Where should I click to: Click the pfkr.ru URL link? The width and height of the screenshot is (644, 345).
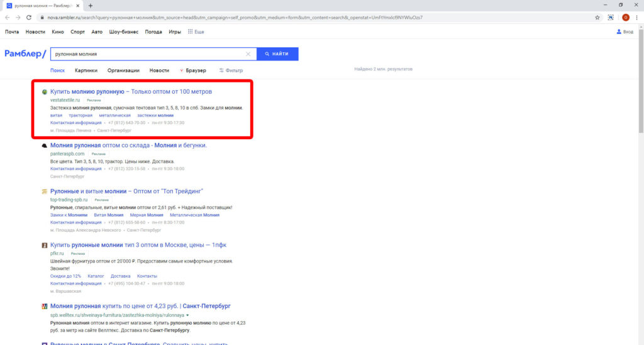[x=57, y=254]
